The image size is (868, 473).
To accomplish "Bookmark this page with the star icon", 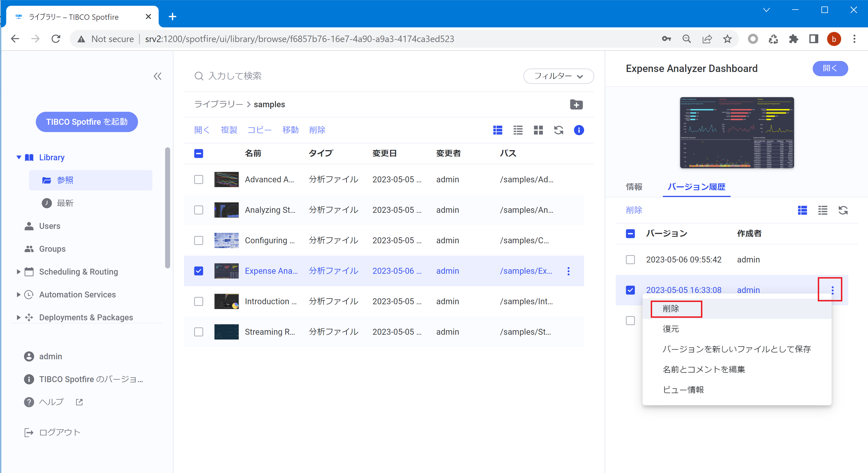I will pyautogui.click(x=727, y=39).
